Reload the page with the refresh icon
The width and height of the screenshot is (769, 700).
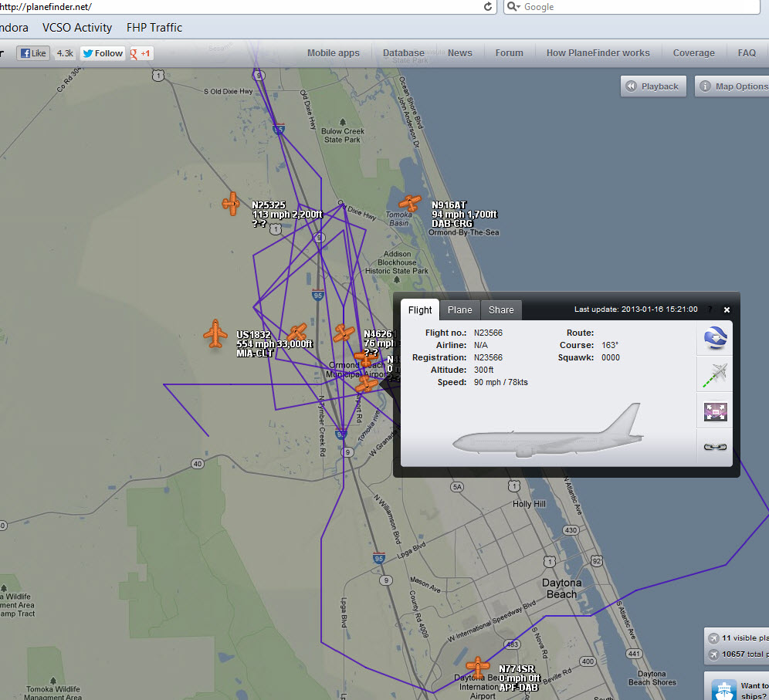[488, 7]
